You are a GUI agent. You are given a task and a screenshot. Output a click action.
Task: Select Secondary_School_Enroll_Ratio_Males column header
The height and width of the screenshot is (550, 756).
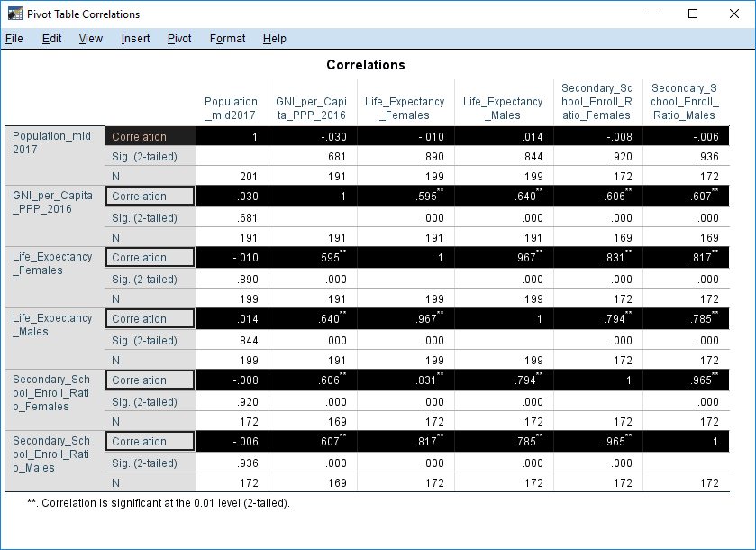coord(685,102)
